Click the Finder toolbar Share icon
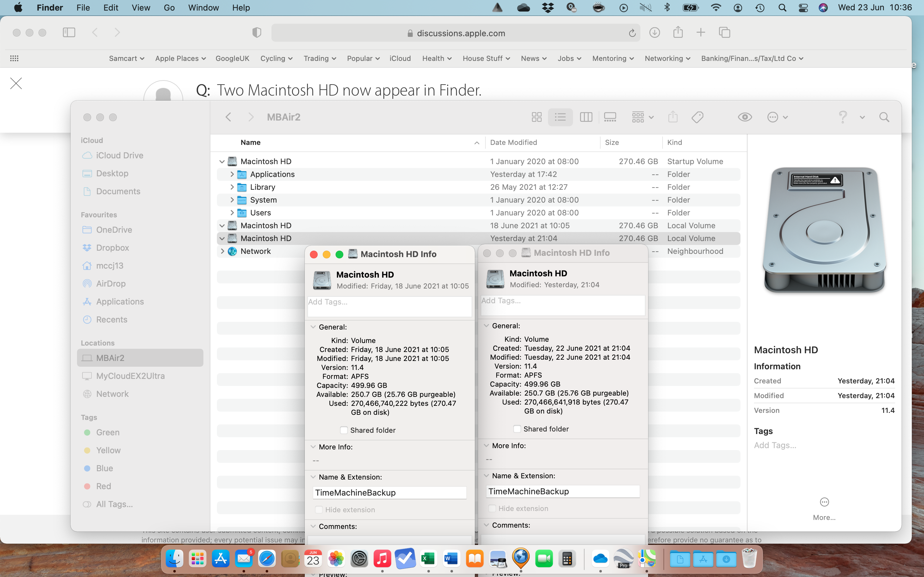 (x=673, y=117)
